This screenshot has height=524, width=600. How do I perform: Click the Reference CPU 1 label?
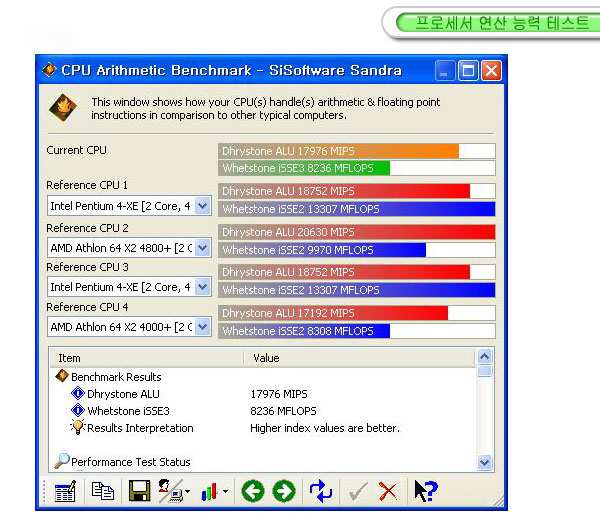(87, 185)
